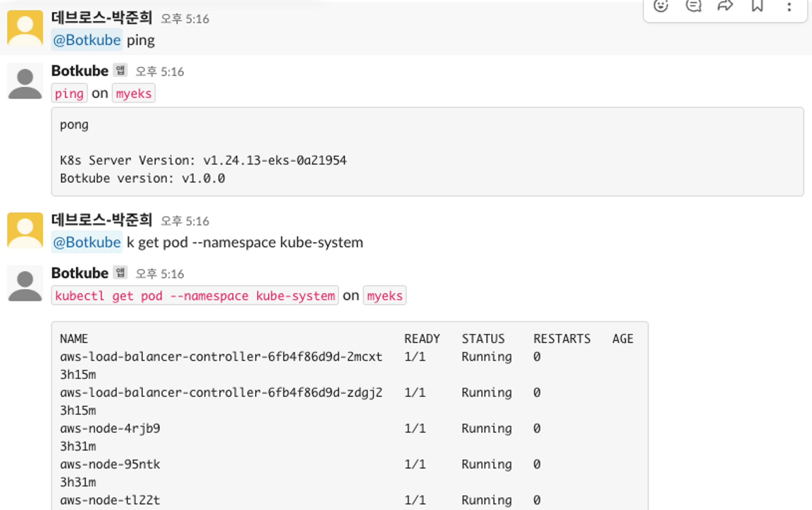Image resolution: width=812 pixels, height=510 pixels.
Task: Click 데브로스-박준희 name on the ping message
Action: 101,17
